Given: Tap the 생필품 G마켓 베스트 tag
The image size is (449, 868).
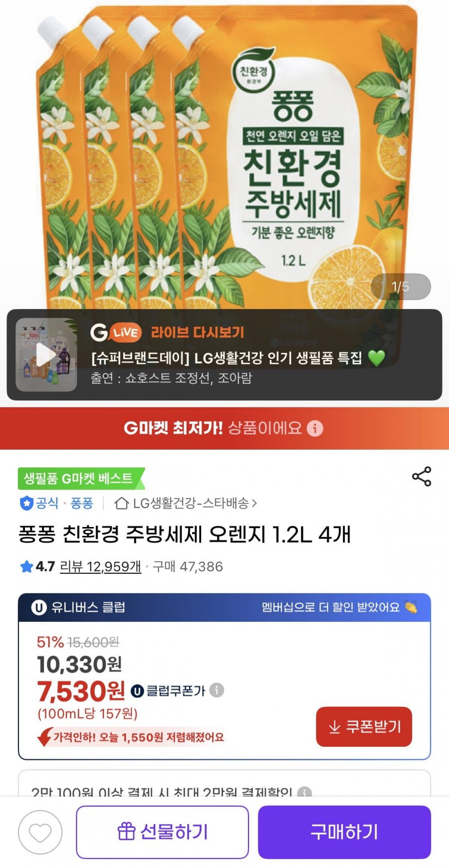Looking at the screenshot, I should pos(80,479).
